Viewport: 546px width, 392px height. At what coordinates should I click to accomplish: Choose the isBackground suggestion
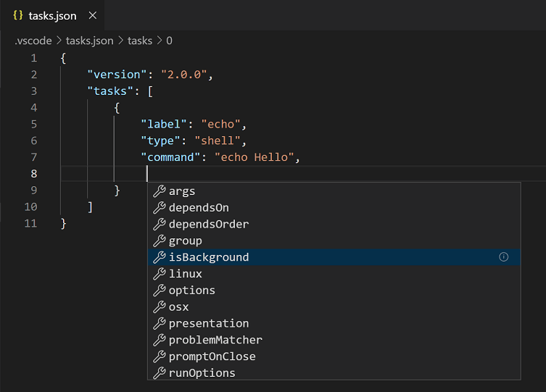(209, 257)
